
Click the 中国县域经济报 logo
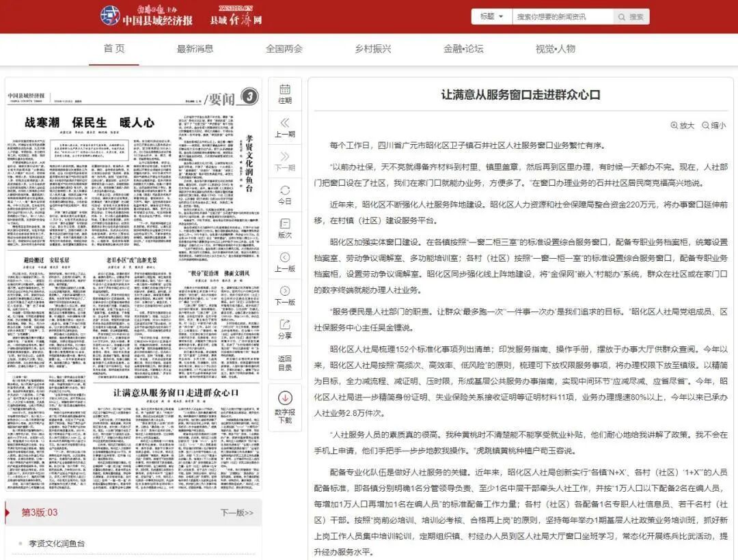(x=146, y=16)
